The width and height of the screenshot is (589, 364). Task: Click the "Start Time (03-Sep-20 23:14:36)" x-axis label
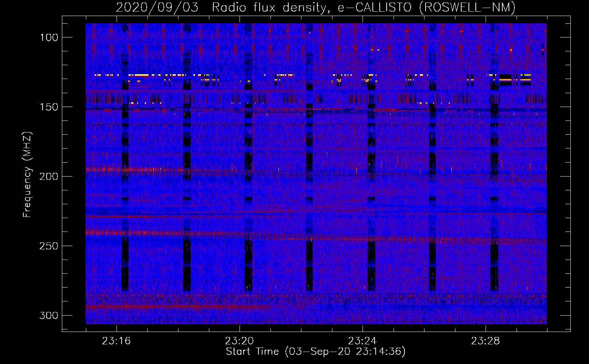point(316,352)
